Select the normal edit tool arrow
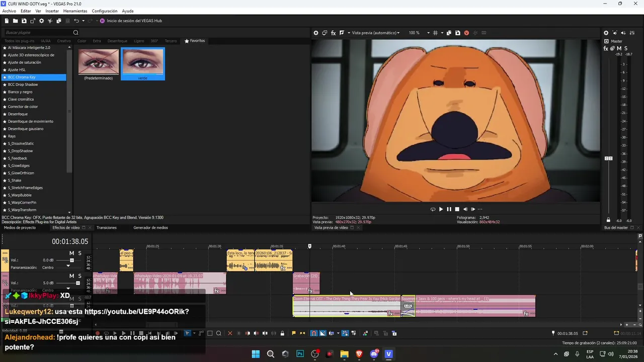 click(x=187, y=333)
